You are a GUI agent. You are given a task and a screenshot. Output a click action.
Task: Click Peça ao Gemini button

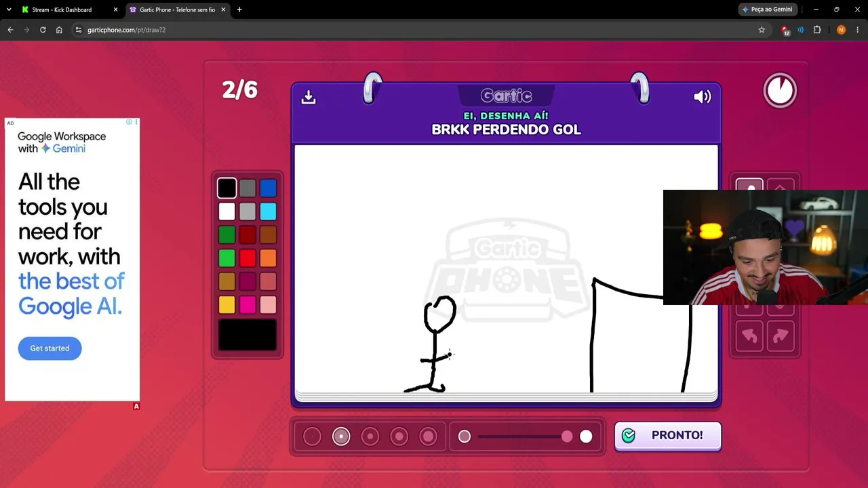coord(768,9)
